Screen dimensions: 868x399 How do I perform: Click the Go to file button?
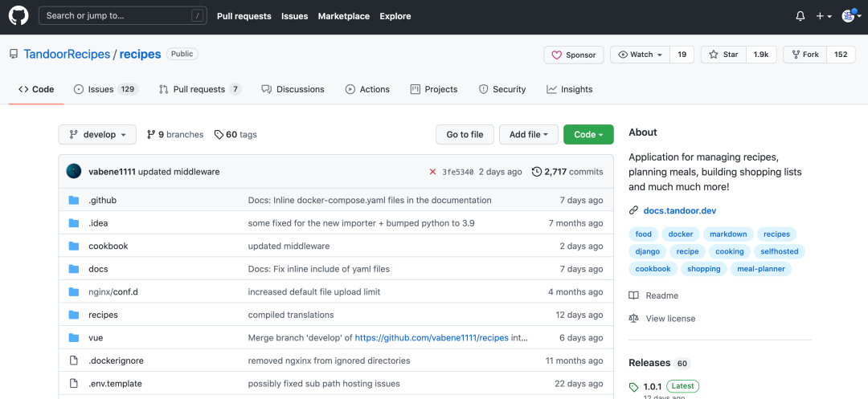tap(465, 134)
